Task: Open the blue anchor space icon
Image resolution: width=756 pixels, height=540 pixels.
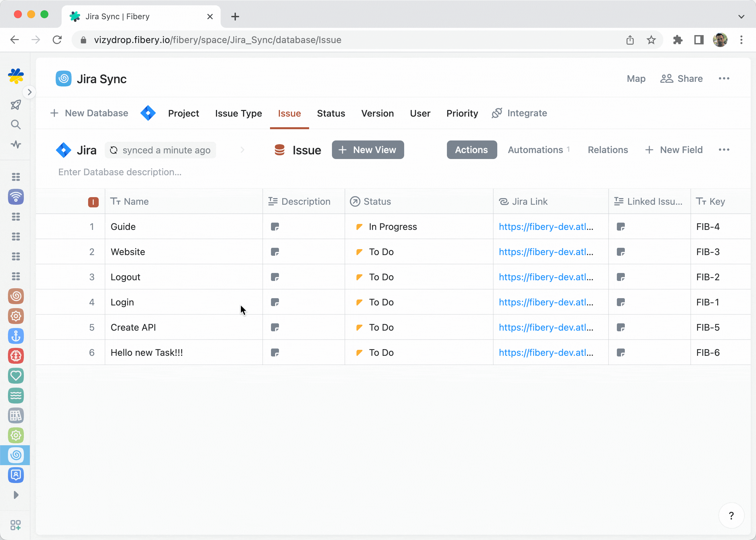Action: click(x=16, y=336)
